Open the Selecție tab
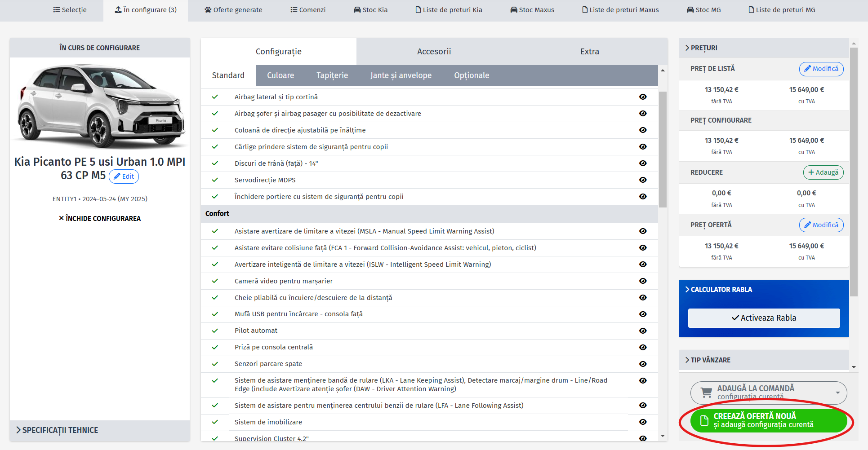The image size is (868, 450). point(70,10)
